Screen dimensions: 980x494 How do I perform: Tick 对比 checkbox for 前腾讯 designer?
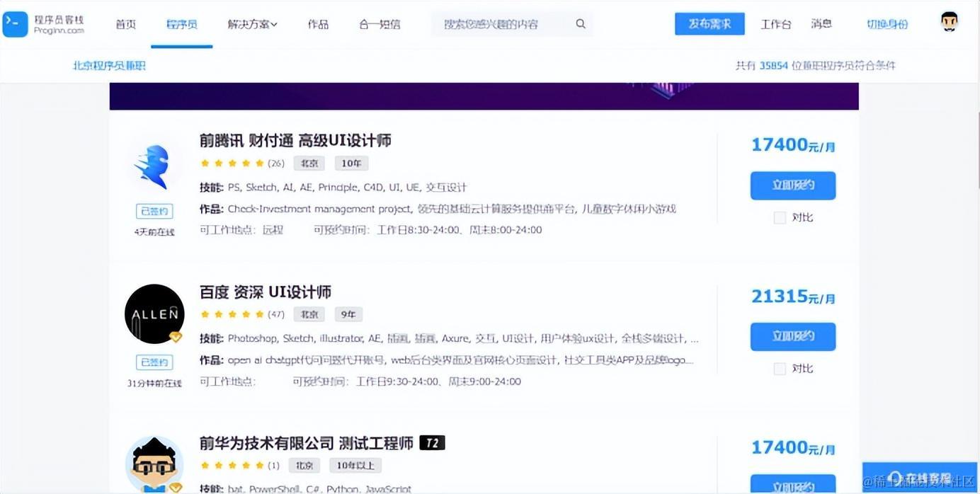pyautogui.click(x=780, y=218)
